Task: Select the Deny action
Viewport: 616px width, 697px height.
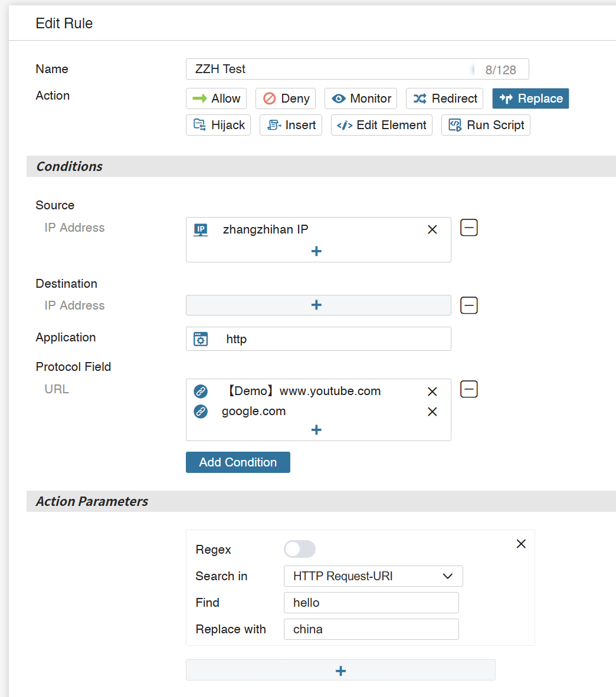Action: click(x=286, y=98)
